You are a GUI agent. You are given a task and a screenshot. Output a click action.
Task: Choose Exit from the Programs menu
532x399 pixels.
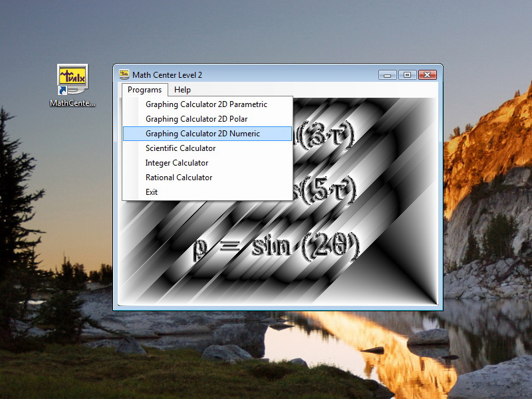207,192
